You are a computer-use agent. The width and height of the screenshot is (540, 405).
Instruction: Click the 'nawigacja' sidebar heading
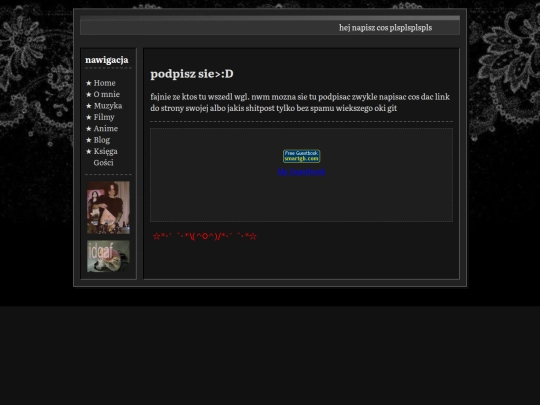pos(107,60)
